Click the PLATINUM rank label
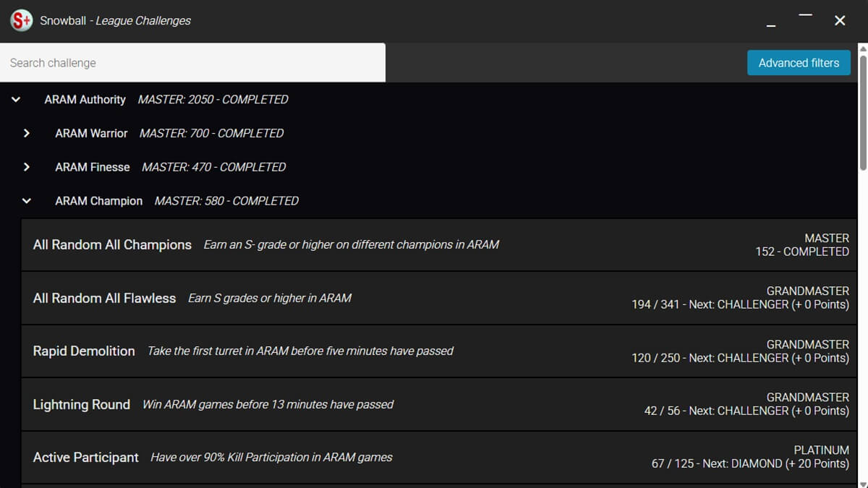Screen dimensions: 868x488 coord(822,450)
